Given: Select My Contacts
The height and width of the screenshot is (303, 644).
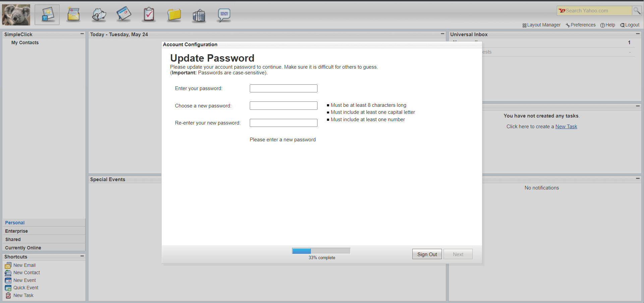Looking at the screenshot, I should pos(25,43).
